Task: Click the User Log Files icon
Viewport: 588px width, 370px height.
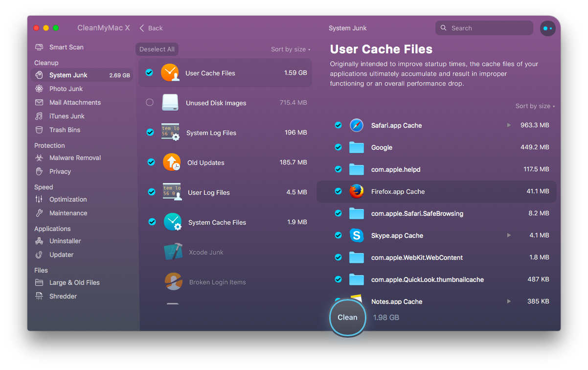Action: pos(172,192)
